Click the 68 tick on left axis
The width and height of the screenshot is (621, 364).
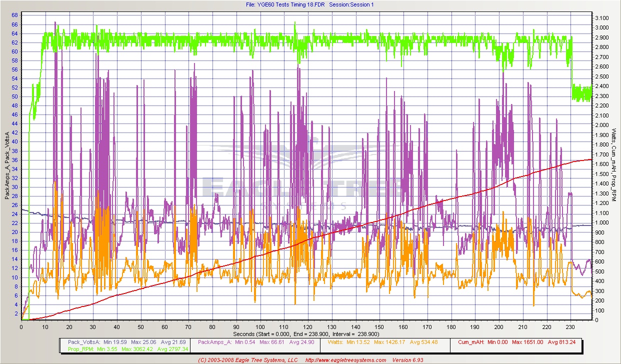[15, 15]
